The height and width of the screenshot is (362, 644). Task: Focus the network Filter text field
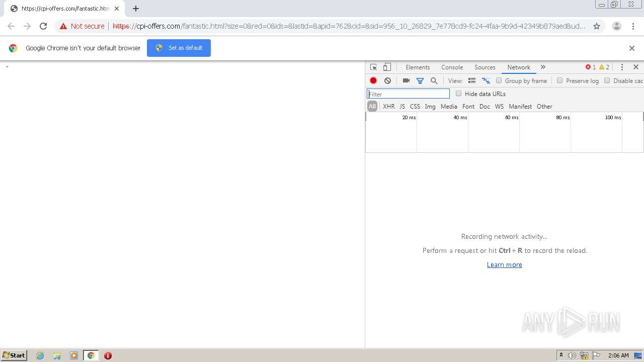pyautogui.click(x=408, y=94)
